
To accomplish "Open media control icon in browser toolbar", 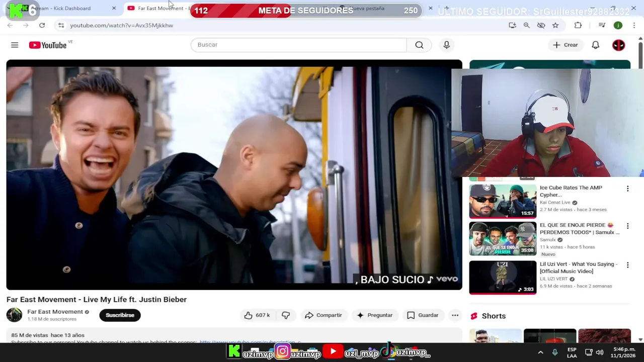I will [x=602, y=25].
